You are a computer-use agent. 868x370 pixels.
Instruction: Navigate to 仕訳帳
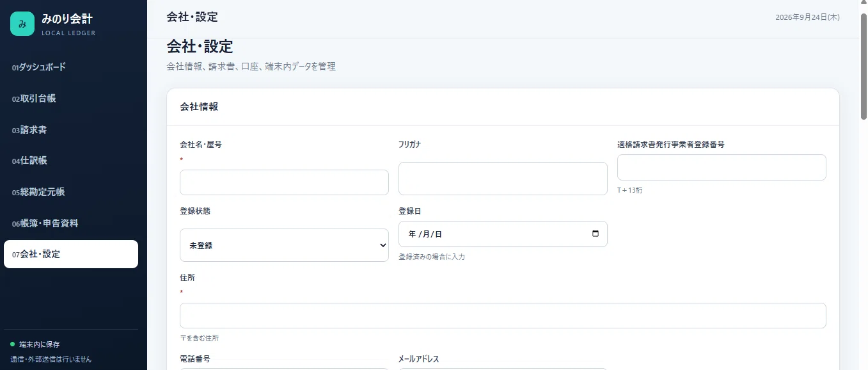71,161
